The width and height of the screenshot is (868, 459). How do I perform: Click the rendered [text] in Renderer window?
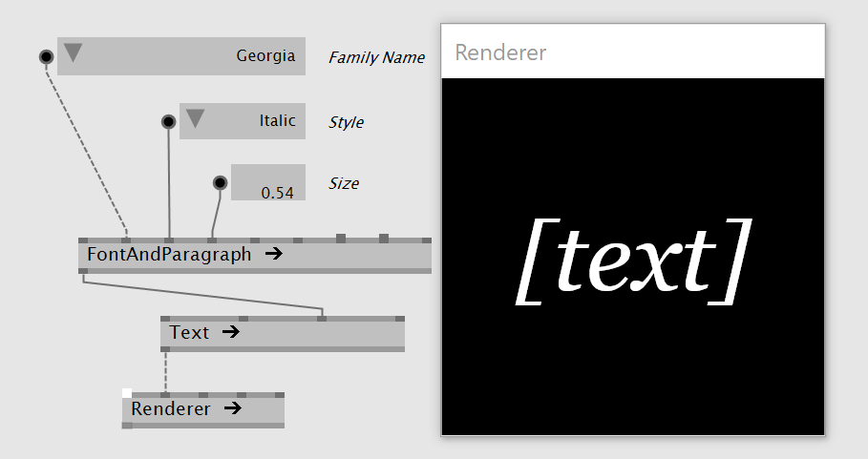634,261
